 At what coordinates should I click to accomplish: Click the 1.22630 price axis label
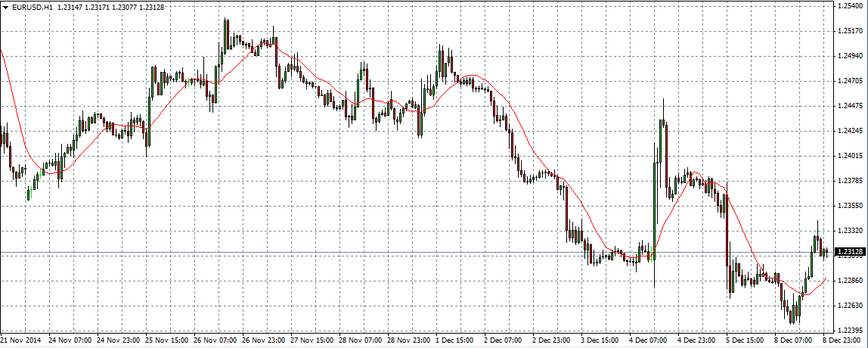coord(851,306)
